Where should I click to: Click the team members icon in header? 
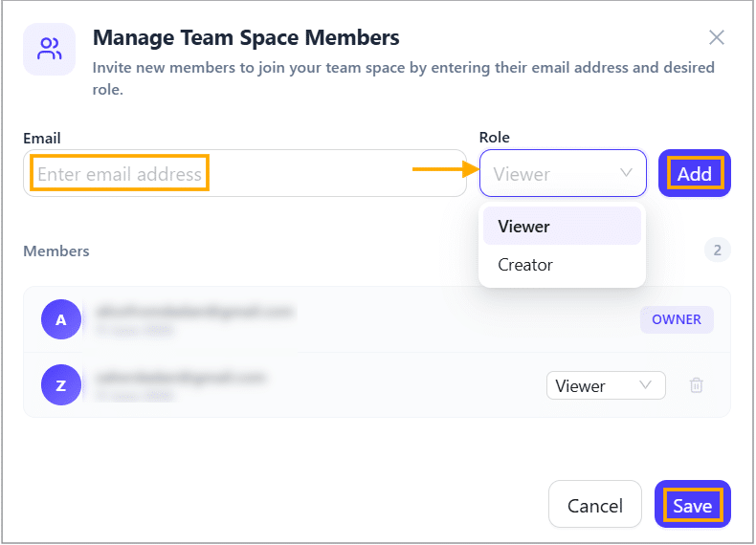[50, 49]
